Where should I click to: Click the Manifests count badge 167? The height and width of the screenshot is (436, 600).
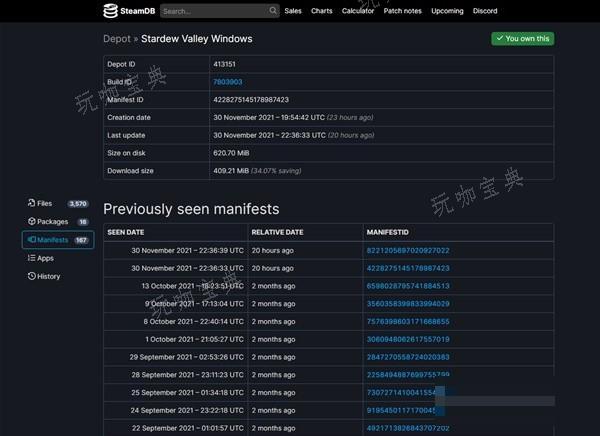81,240
